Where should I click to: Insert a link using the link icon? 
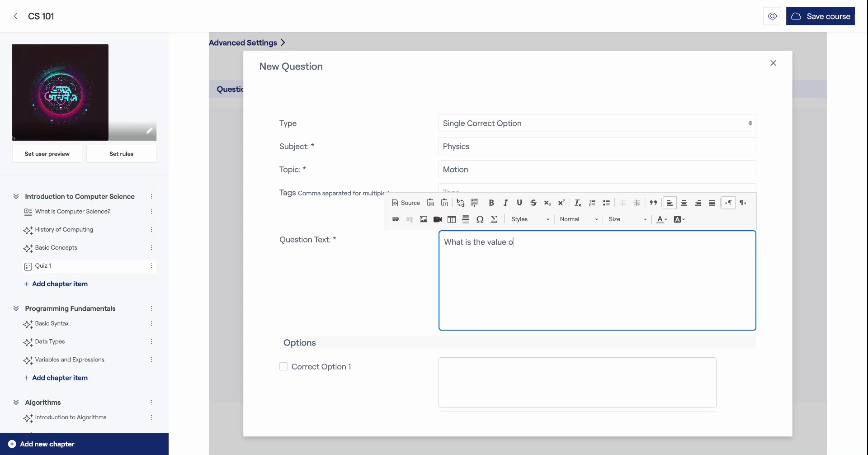[x=395, y=219]
